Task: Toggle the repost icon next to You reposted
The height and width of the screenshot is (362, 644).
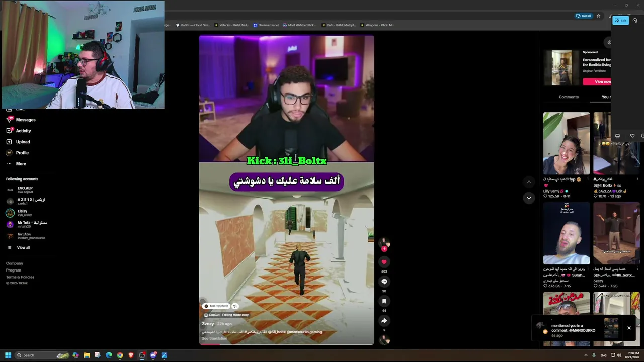Action: click(x=234, y=306)
